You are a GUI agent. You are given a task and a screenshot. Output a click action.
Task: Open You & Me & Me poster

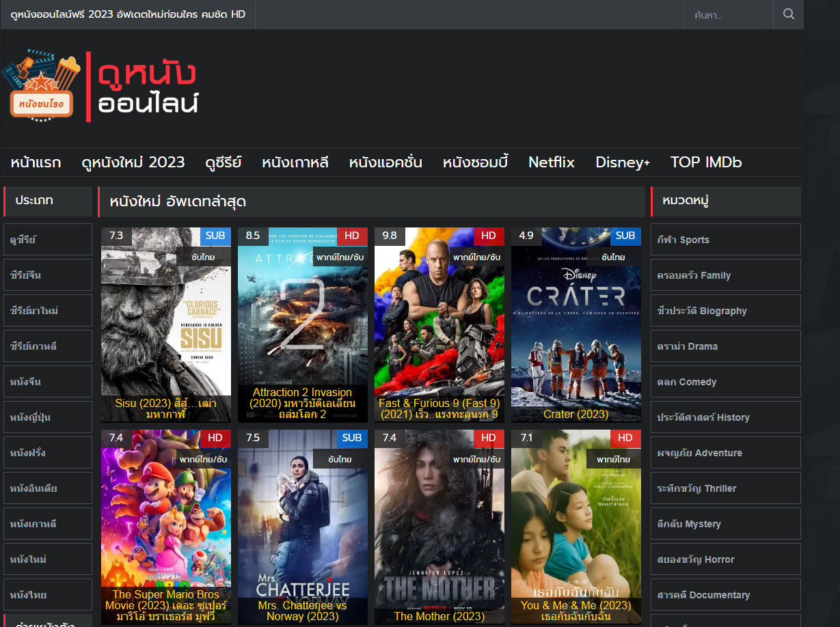click(576, 527)
